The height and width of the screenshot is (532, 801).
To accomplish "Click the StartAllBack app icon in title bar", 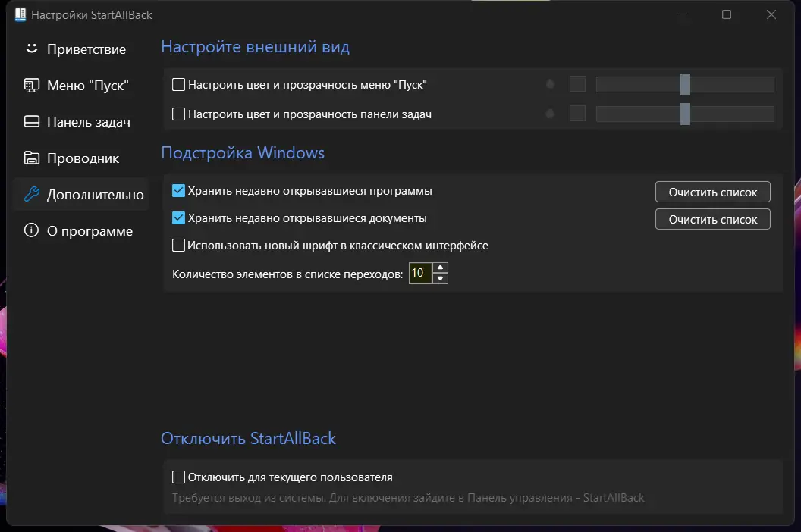I will [20, 14].
